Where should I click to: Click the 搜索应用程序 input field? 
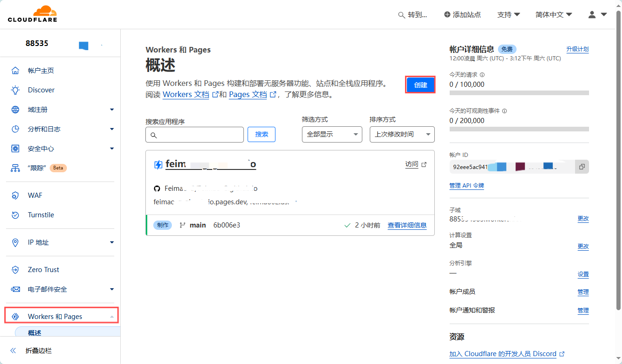click(195, 135)
